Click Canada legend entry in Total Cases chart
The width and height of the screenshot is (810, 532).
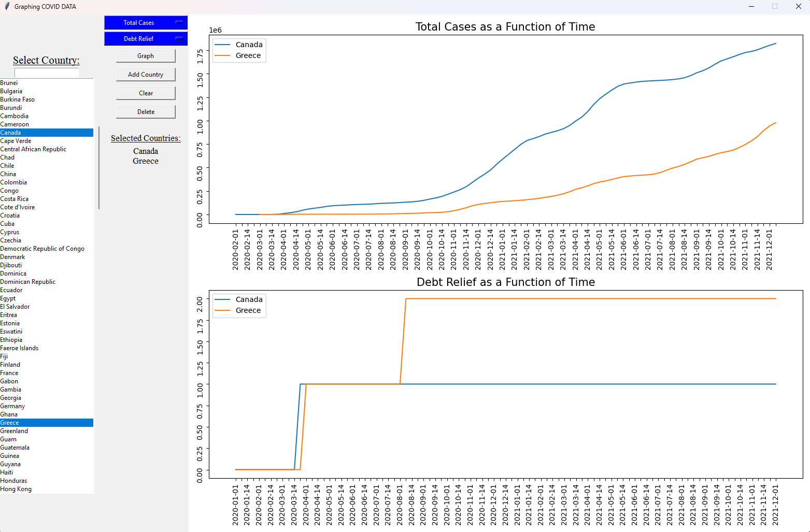pyautogui.click(x=249, y=45)
